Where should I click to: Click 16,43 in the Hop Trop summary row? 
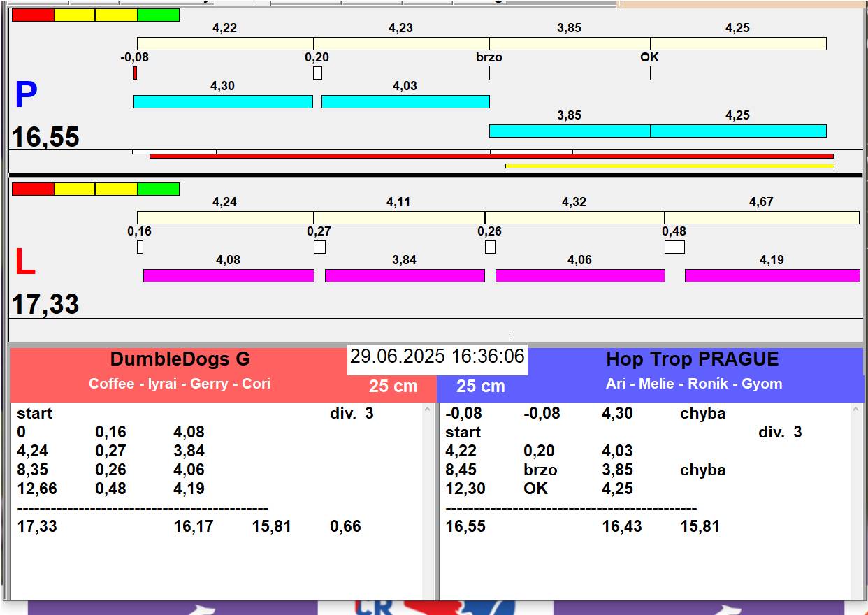(622, 526)
